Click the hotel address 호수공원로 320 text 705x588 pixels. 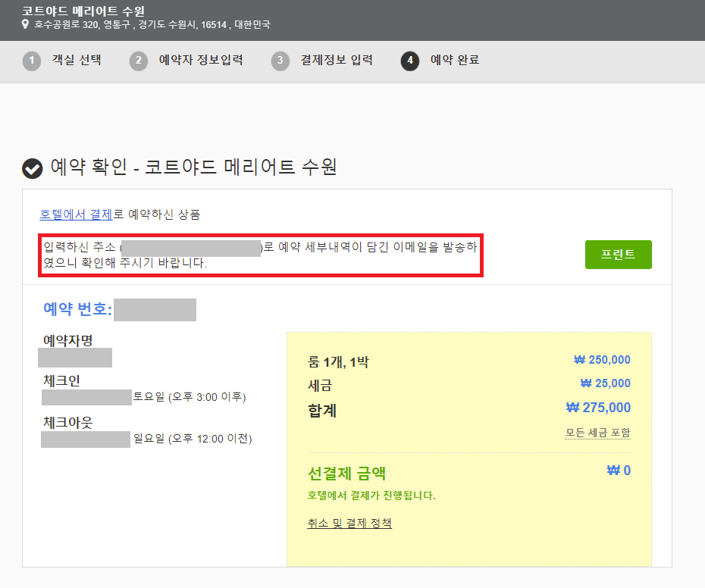(x=152, y=25)
